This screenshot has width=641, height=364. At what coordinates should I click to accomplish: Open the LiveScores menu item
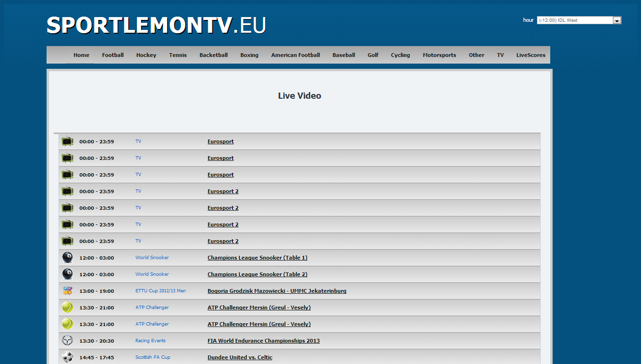[x=531, y=55]
